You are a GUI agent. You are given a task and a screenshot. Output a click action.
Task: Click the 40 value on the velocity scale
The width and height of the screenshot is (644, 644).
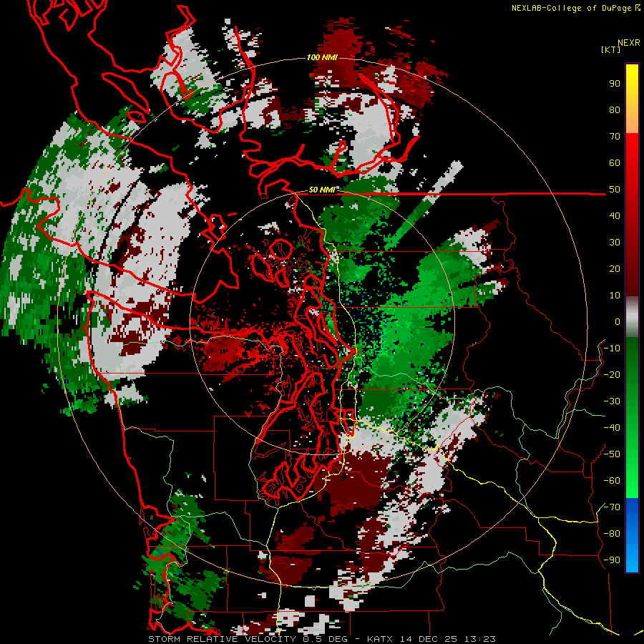point(615,216)
